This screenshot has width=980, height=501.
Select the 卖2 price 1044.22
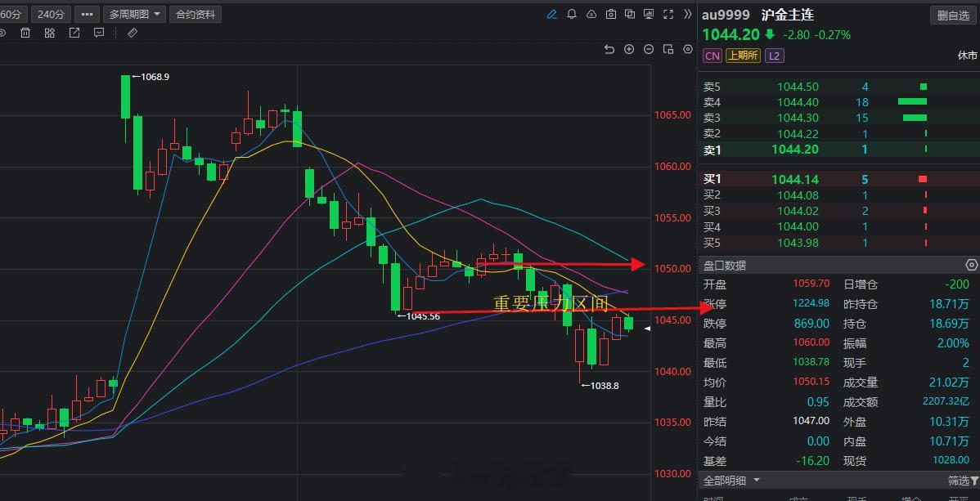pyautogui.click(x=798, y=134)
